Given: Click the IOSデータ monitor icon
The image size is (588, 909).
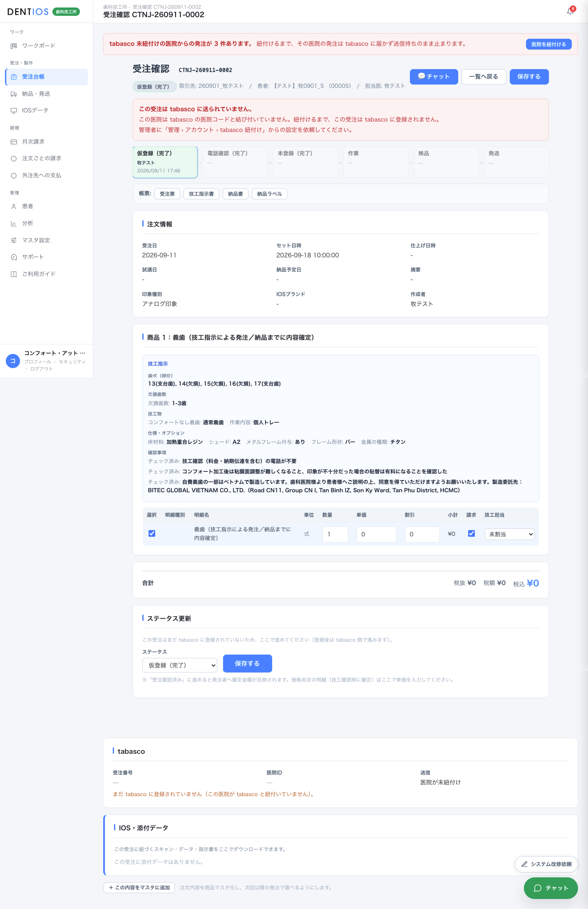Looking at the screenshot, I should (x=14, y=111).
